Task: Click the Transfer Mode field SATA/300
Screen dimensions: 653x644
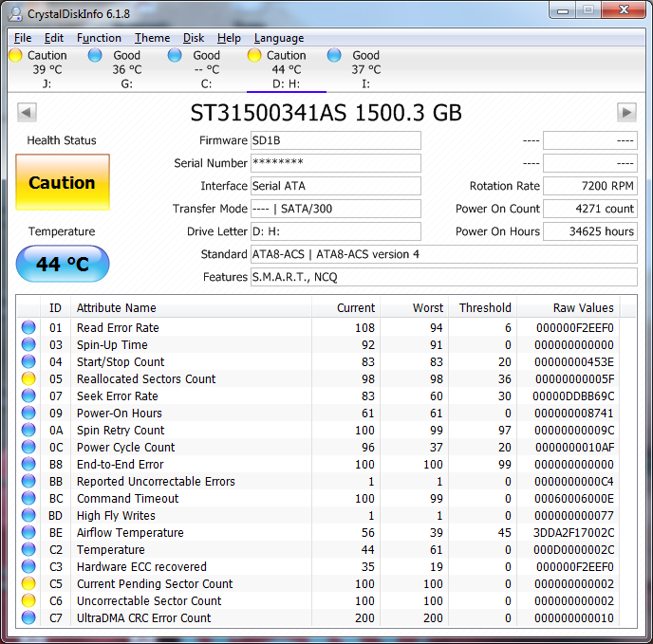Action: pyautogui.click(x=336, y=209)
